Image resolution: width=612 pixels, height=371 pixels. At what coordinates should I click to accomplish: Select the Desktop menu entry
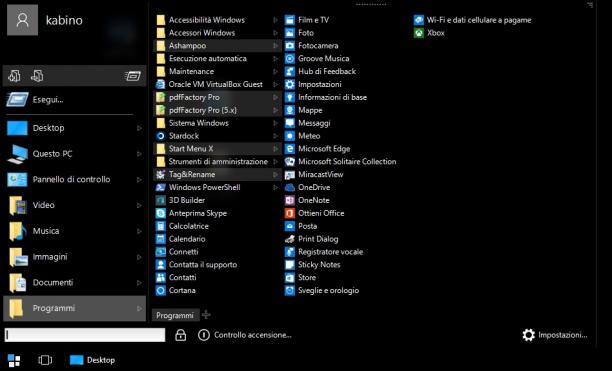(x=74, y=128)
